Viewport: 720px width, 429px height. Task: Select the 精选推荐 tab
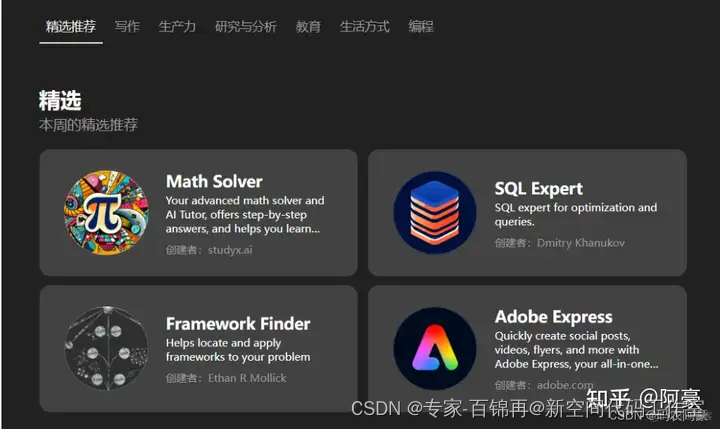(71, 27)
